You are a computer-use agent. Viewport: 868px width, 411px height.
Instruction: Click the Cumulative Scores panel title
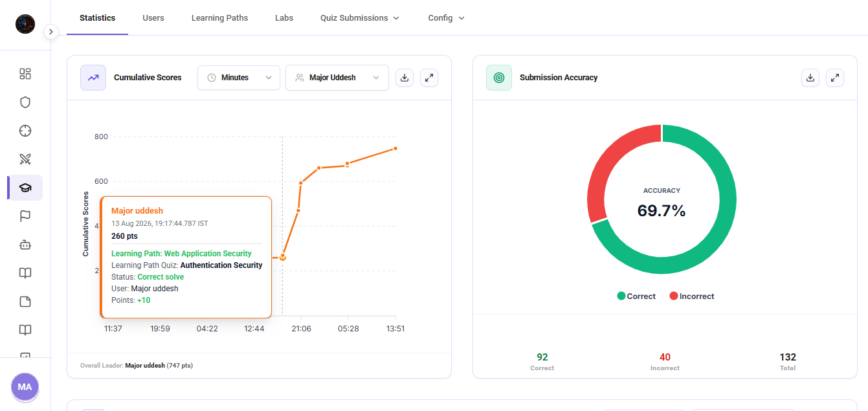[148, 78]
